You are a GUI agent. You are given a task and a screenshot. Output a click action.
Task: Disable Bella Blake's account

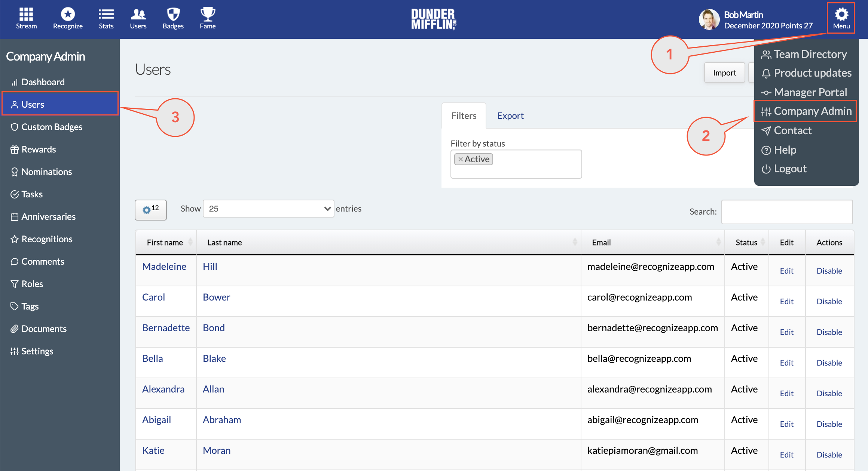(829, 363)
